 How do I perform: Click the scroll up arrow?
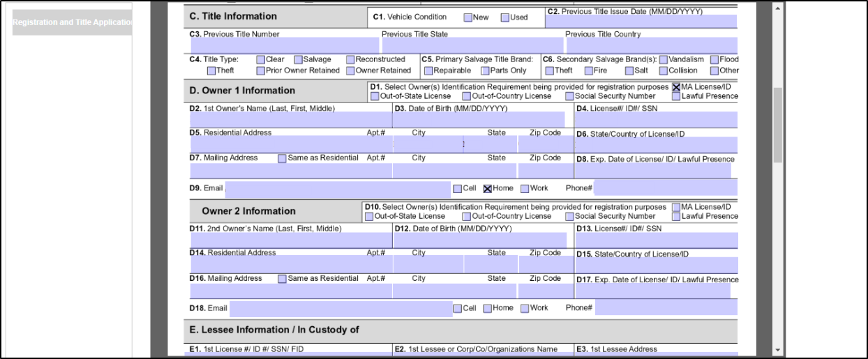[778, 6]
